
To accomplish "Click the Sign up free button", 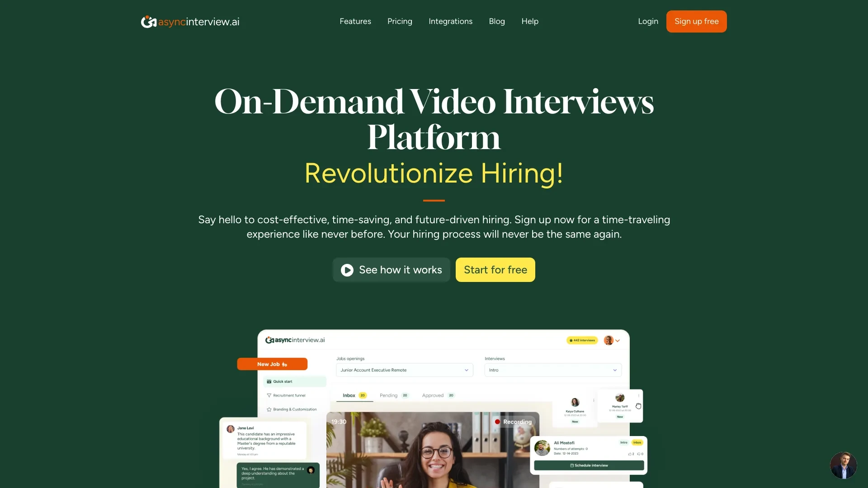I will click(696, 21).
